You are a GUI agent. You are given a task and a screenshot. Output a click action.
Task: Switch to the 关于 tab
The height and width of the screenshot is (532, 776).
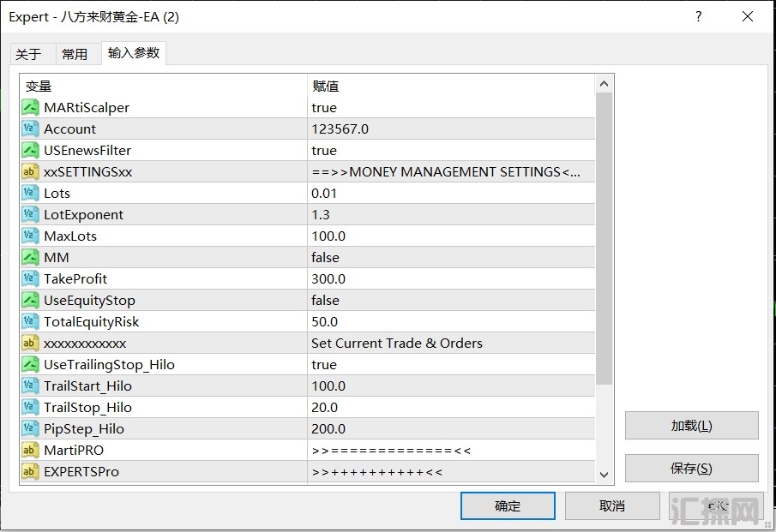click(28, 54)
